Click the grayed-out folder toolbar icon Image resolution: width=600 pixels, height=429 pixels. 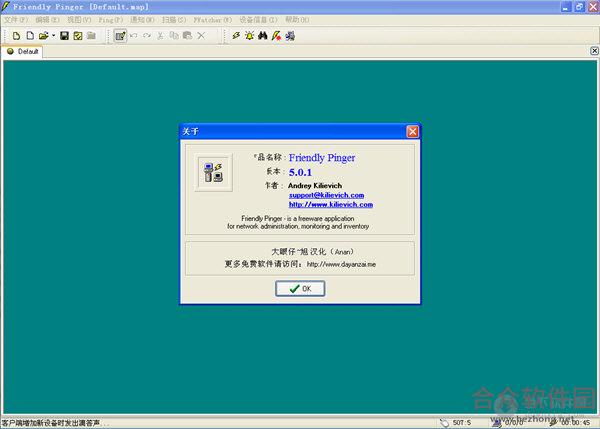[91, 36]
